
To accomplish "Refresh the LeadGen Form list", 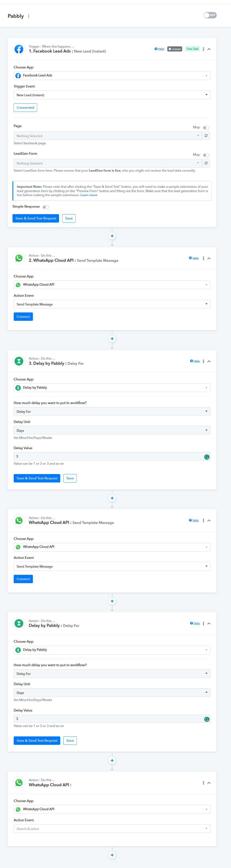I will coord(206,163).
